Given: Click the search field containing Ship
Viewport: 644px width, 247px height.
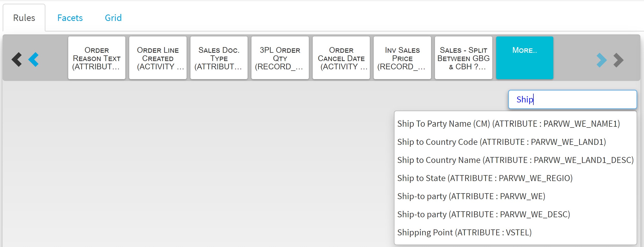Looking at the screenshot, I should (572, 99).
